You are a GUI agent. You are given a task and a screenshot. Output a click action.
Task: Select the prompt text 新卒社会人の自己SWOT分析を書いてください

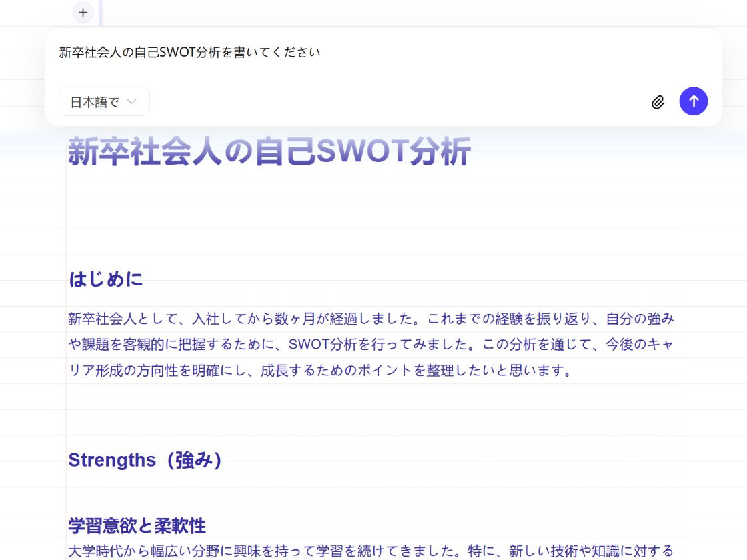[189, 51]
